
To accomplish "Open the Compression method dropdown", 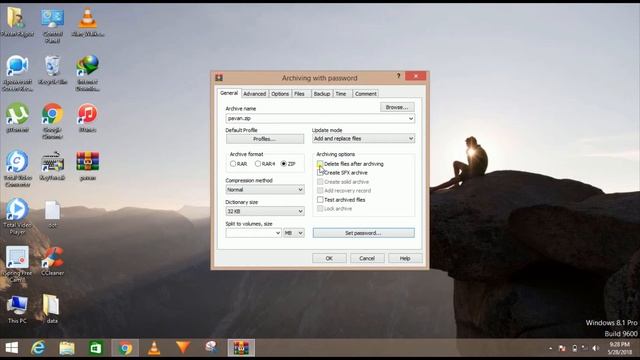I will point(265,189).
